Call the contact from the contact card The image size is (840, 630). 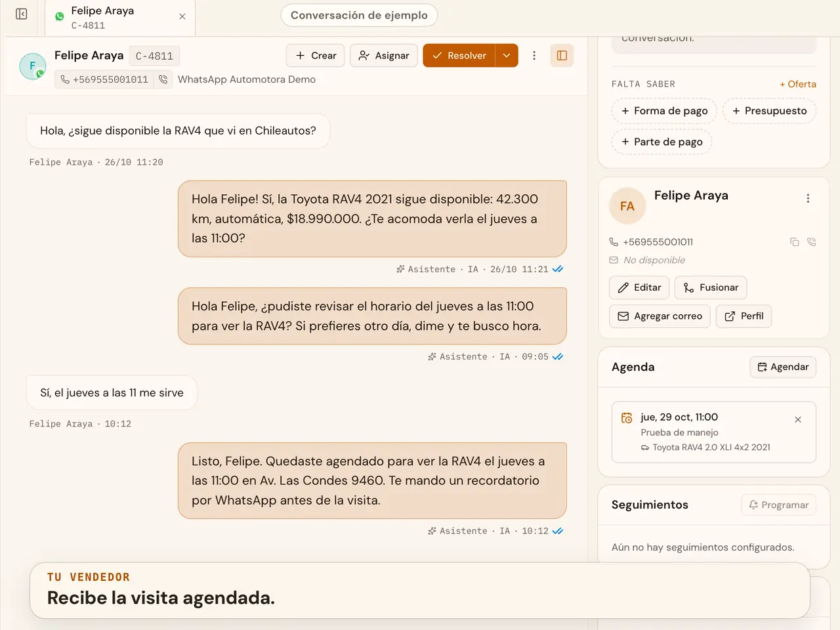(x=812, y=242)
